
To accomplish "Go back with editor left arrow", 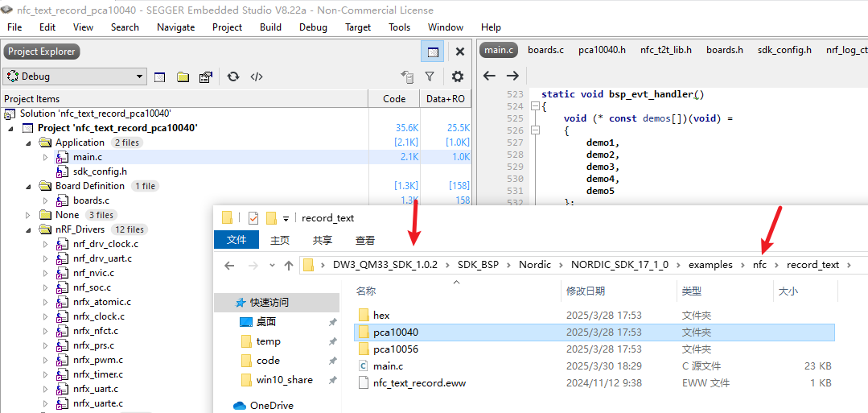I will tap(489, 76).
